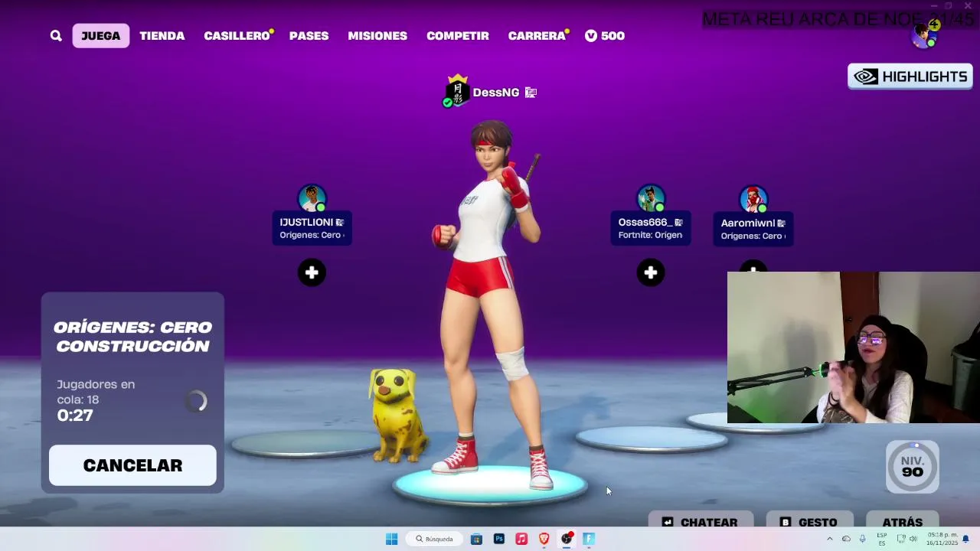Screen dimensions: 980x551
Task: Click the CANCELAR matchmaking button
Action: [132, 465]
